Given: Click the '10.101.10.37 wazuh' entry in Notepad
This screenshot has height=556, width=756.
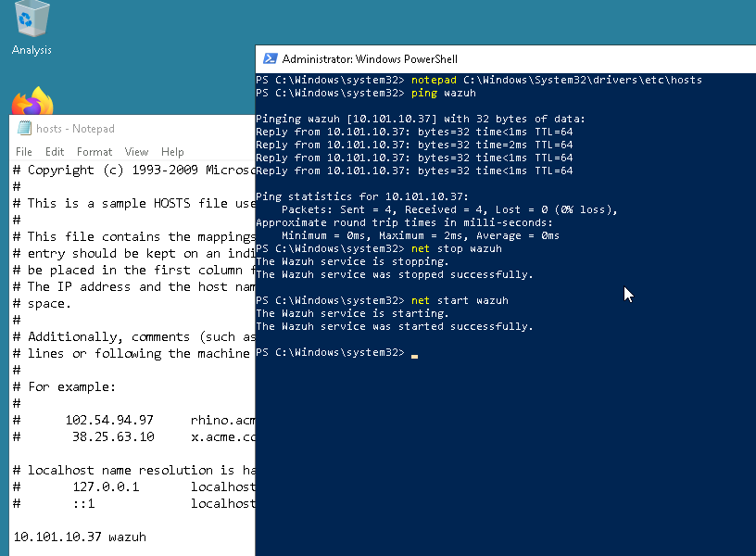Looking at the screenshot, I should click(x=80, y=537).
